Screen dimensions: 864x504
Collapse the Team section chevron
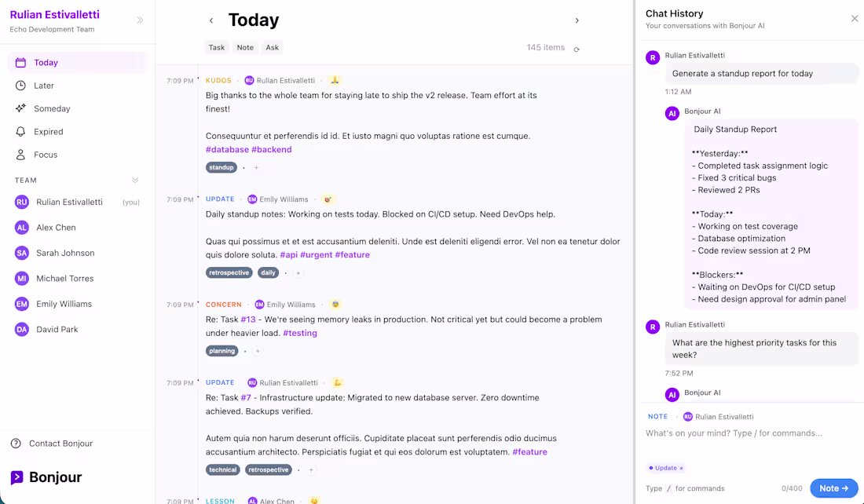tap(135, 181)
